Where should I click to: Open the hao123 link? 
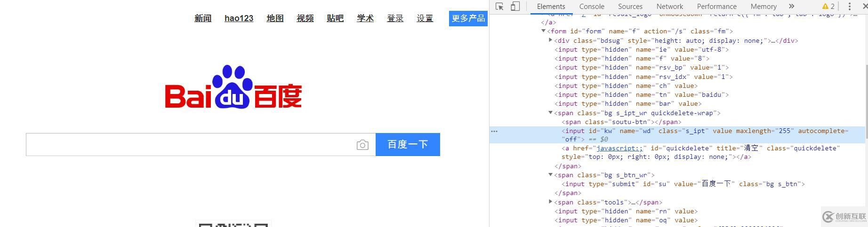click(239, 18)
